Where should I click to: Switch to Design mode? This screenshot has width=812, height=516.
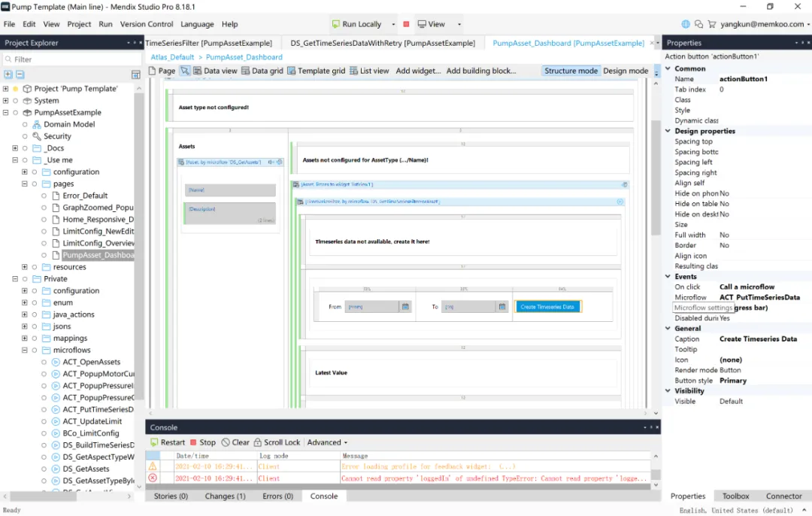coord(625,71)
